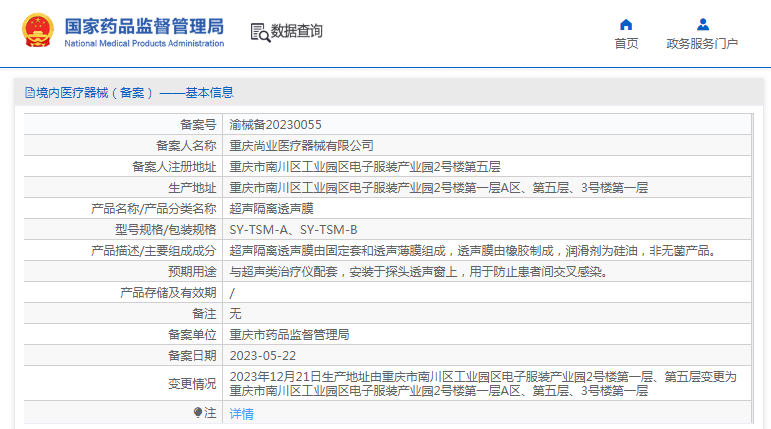Select the 型号规格/包装规格 label cell
This screenshot has height=429, width=771.
[x=123, y=230]
